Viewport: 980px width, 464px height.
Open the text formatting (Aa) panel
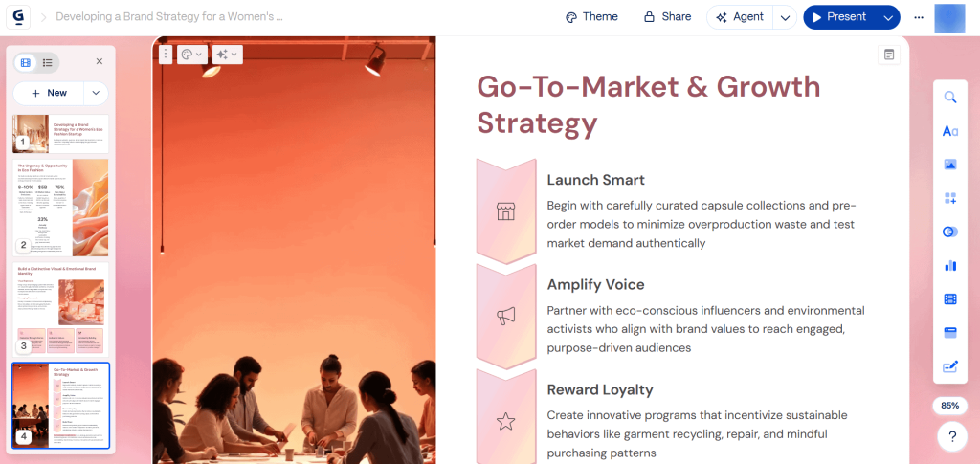[x=950, y=131]
